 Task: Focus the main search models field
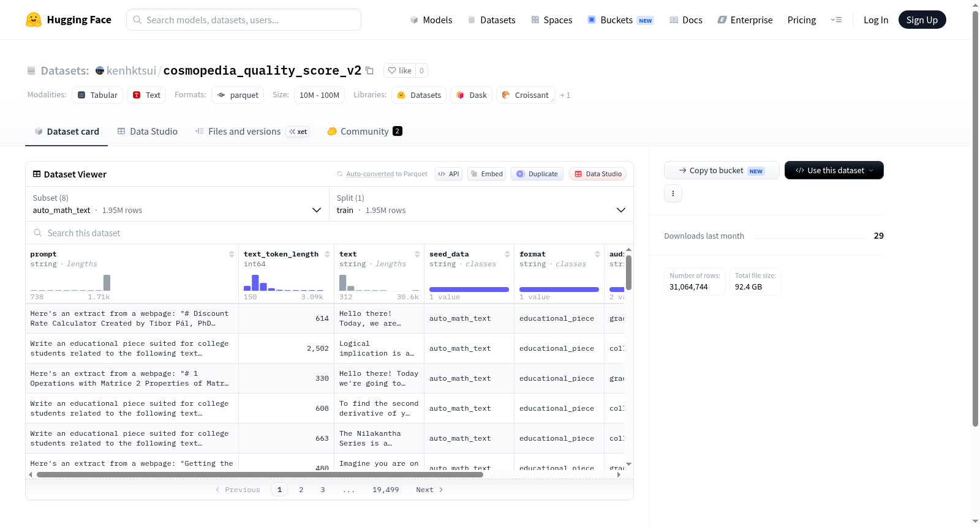point(244,20)
